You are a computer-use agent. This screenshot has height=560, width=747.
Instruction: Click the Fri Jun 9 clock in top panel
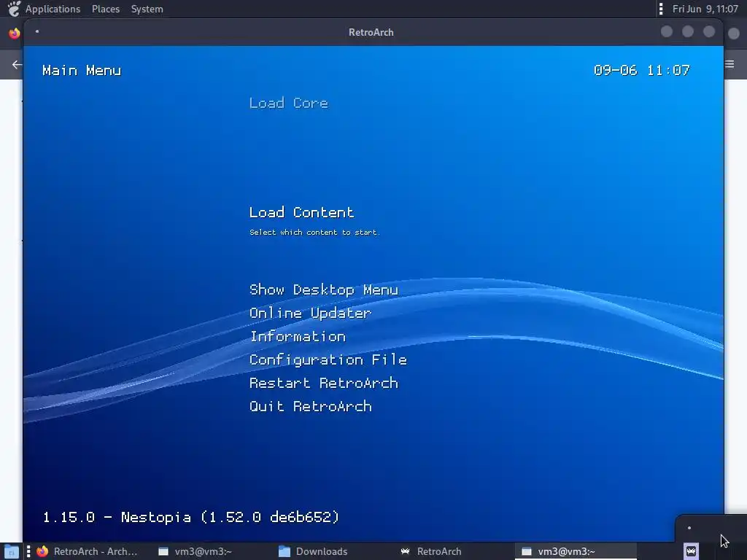pyautogui.click(x=705, y=9)
